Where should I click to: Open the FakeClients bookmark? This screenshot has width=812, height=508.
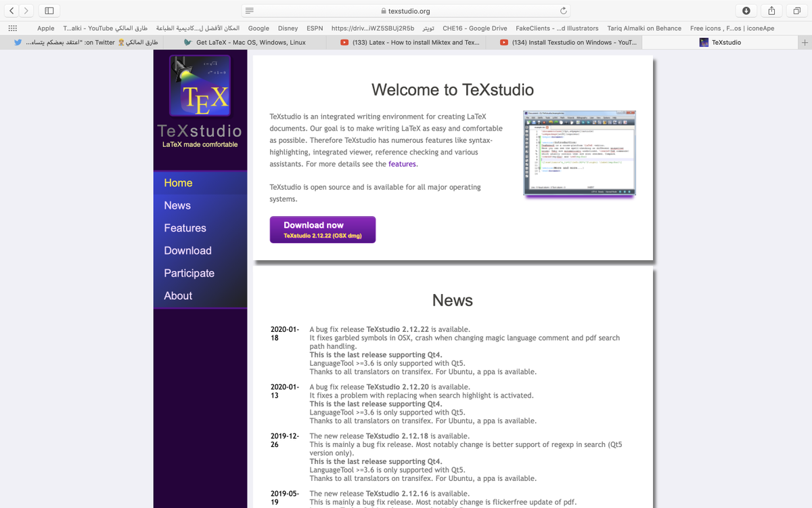click(x=557, y=28)
